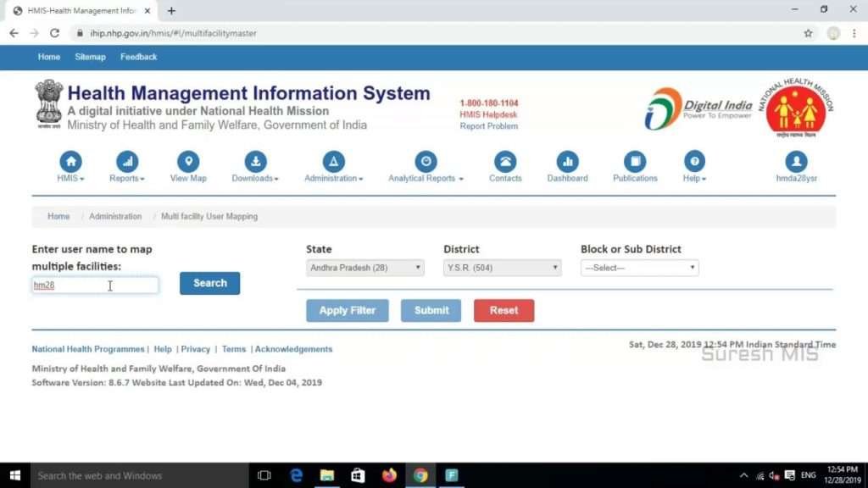The height and width of the screenshot is (488, 868).
Task: Click the Publications book icon
Action: coord(635,161)
